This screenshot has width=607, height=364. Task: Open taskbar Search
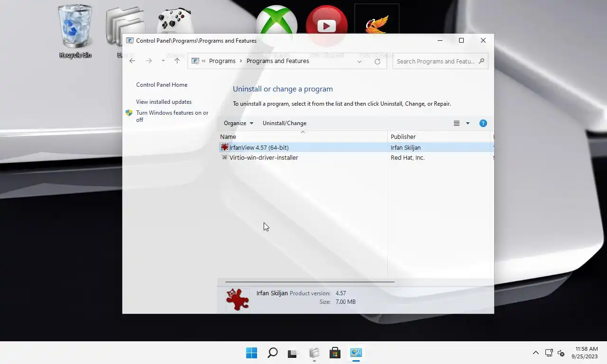(273, 353)
